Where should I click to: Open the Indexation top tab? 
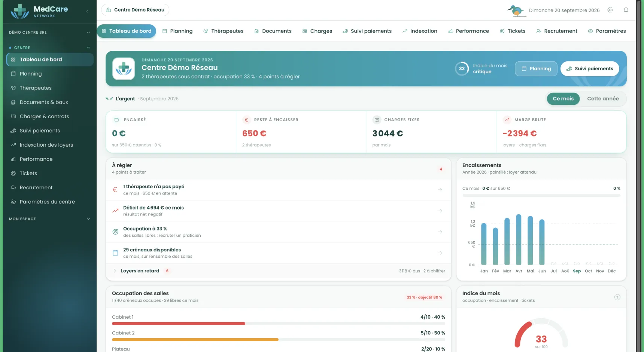click(420, 31)
